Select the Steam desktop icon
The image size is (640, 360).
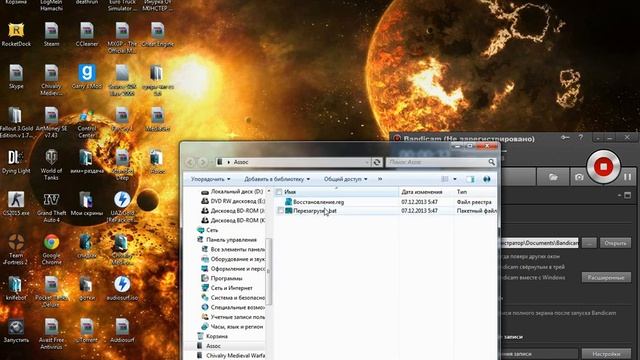pyautogui.click(x=51, y=35)
